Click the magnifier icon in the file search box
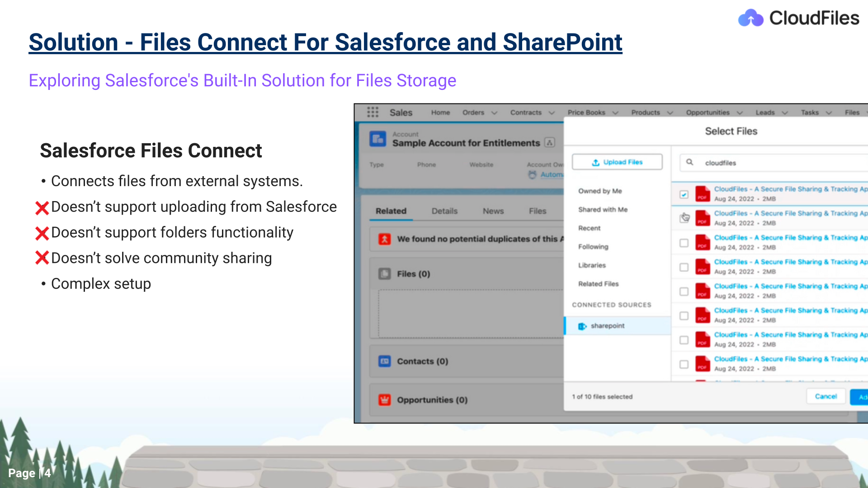 pyautogui.click(x=689, y=162)
